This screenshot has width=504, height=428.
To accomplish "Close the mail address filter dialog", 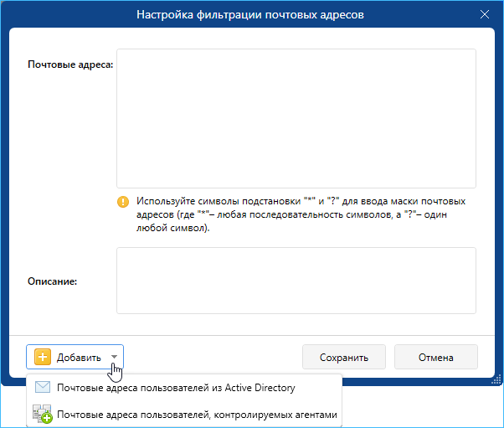I will pos(485,14).
